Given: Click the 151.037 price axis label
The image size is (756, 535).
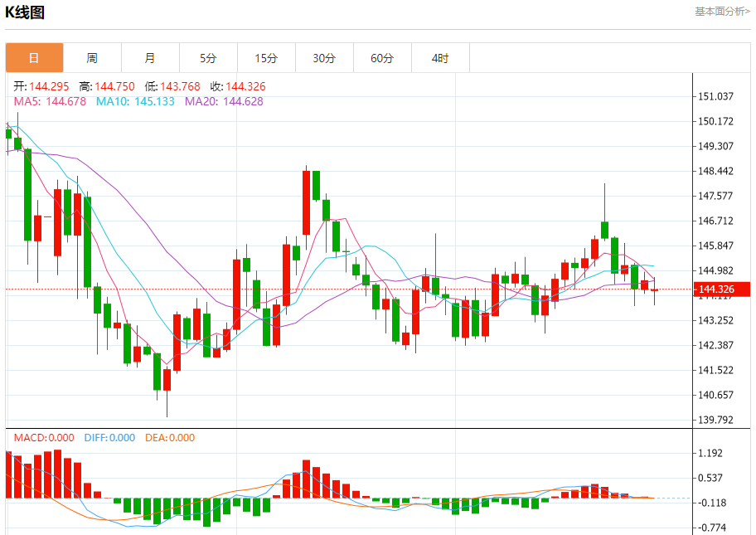Looking at the screenshot, I should 715,96.
